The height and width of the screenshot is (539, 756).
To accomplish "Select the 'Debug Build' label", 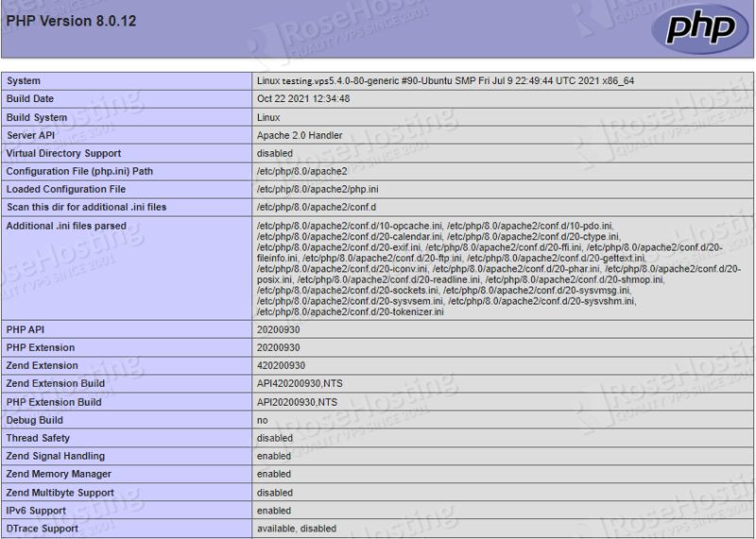I will coord(35,419).
